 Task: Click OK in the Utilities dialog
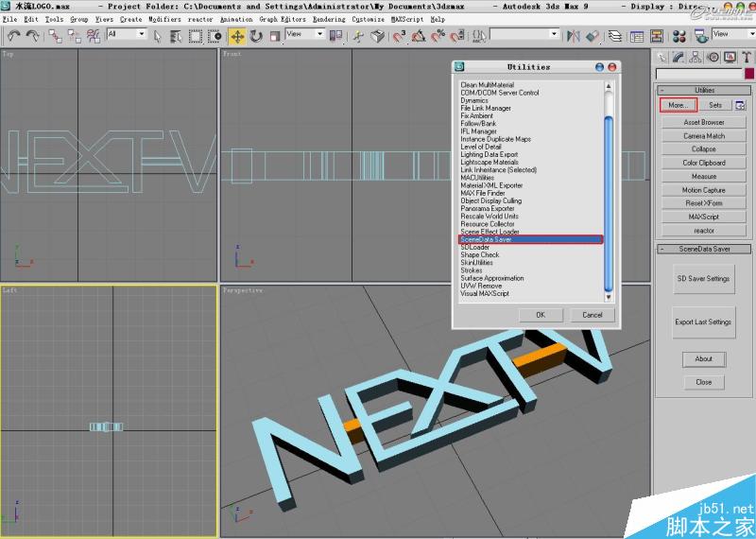click(541, 315)
